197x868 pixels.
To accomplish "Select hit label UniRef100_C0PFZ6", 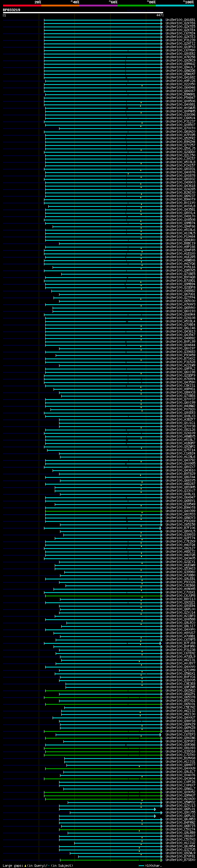I will coord(180,782).
